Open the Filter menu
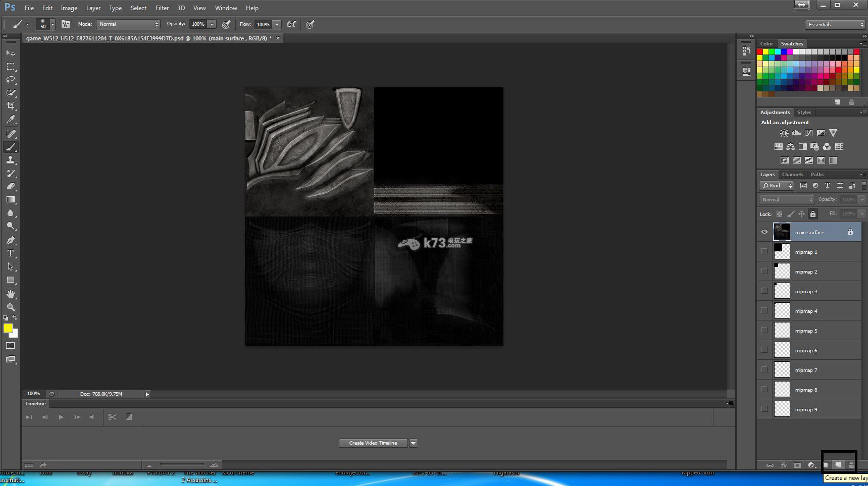The width and height of the screenshot is (868, 486). pos(162,8)
